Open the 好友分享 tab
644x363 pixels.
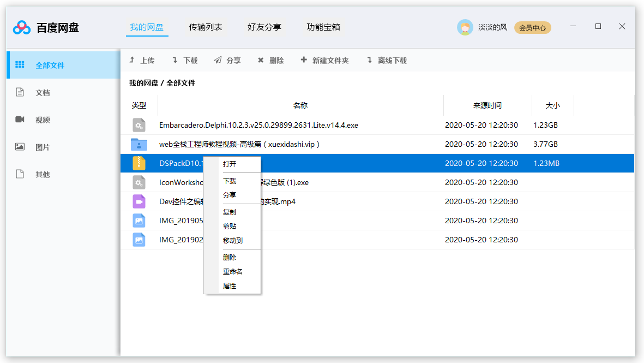pos(264,27)
